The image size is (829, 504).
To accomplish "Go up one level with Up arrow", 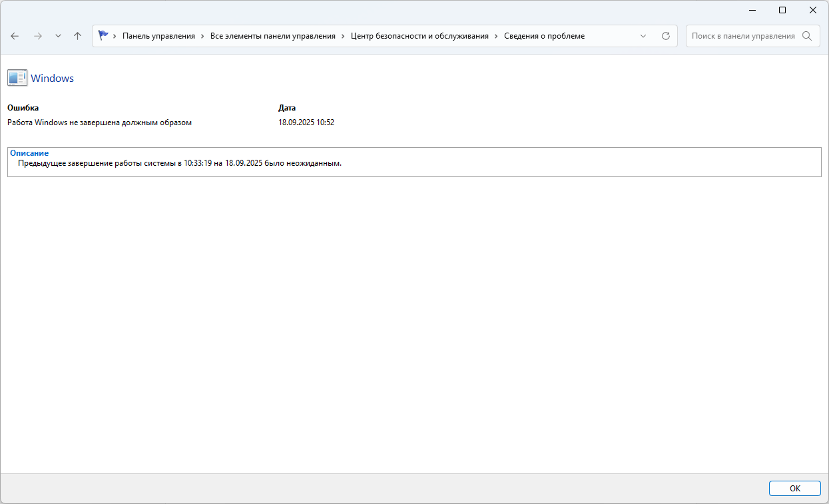I will 77,36.
